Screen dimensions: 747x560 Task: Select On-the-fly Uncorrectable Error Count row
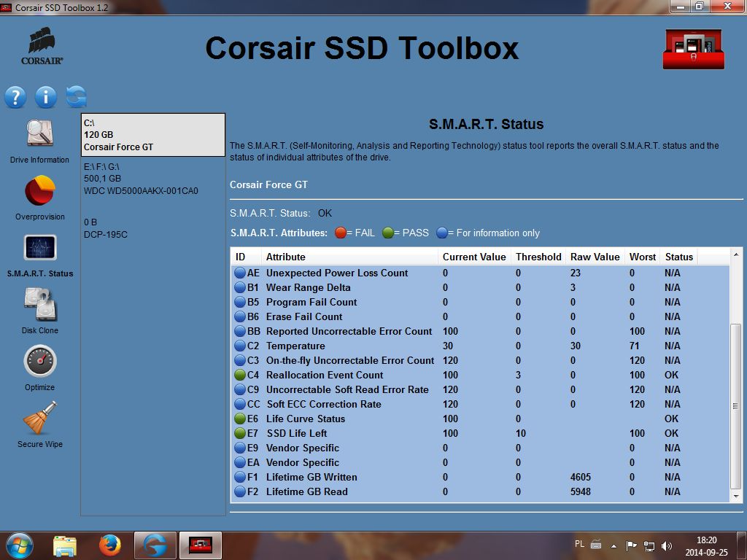pos(480,360)
